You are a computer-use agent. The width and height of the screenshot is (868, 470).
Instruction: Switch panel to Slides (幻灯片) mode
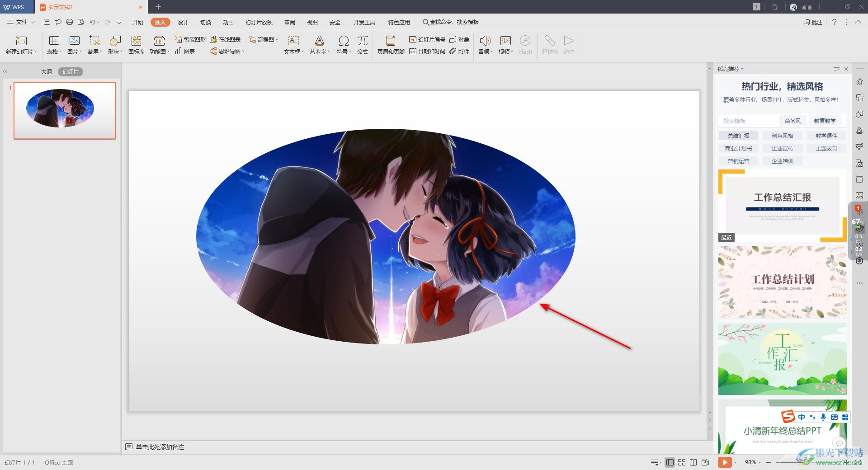[71, 72]
